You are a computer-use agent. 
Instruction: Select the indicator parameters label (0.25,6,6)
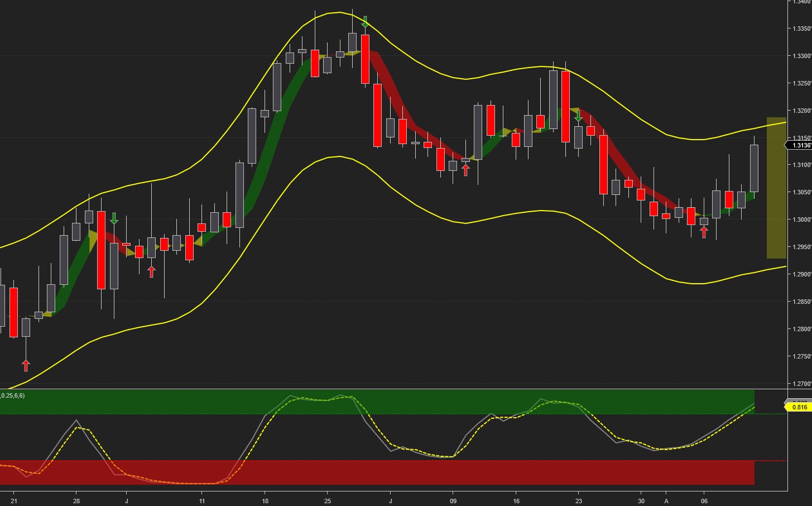point(12,395)
